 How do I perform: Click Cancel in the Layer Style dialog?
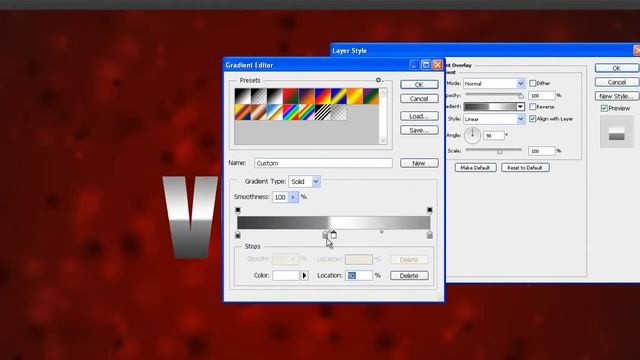(x=617, y=82)
